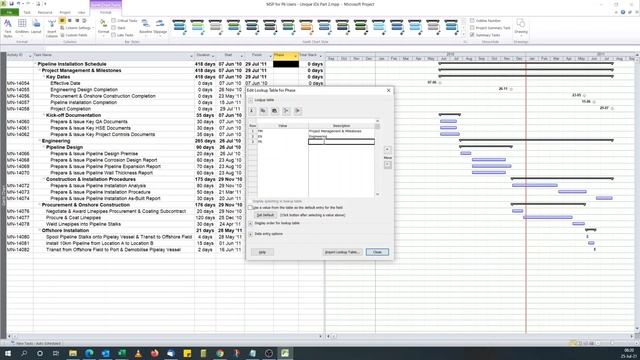Collapse the Lookup table section
This screenshot has height=360, width=640.
coord(251,100)
